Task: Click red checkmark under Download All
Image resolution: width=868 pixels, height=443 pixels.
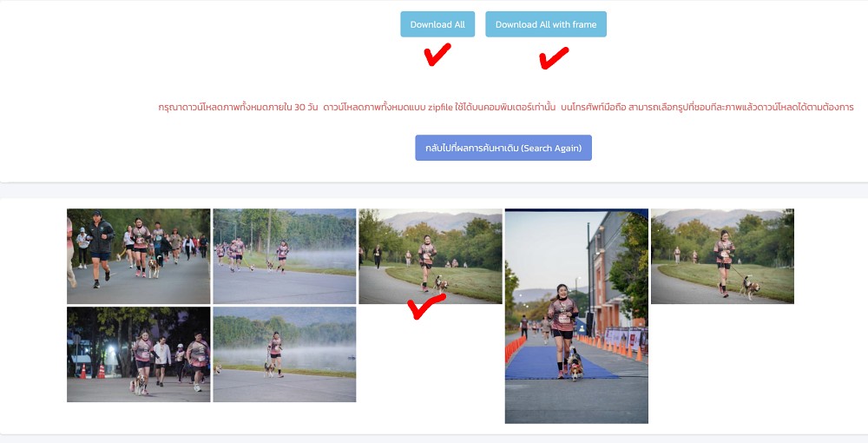Action: coord(437,54)
